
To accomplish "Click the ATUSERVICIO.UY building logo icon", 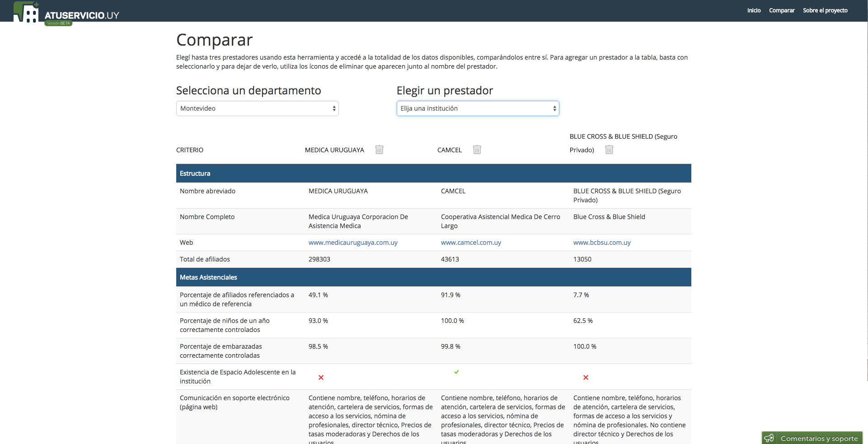I will [26, 12].
